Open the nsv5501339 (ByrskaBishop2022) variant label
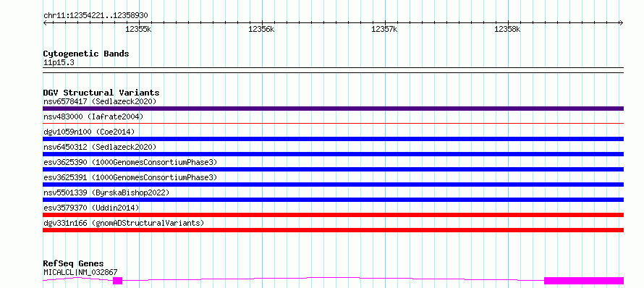The height and width of the screenshot is (288, 644). click(x=106, y=192)
